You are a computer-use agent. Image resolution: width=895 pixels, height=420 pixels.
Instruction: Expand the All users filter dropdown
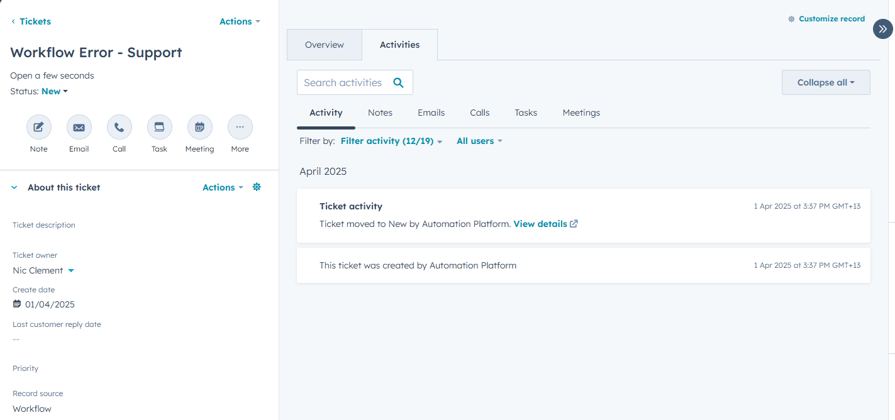pyautogui.click(x=479, y=141)
